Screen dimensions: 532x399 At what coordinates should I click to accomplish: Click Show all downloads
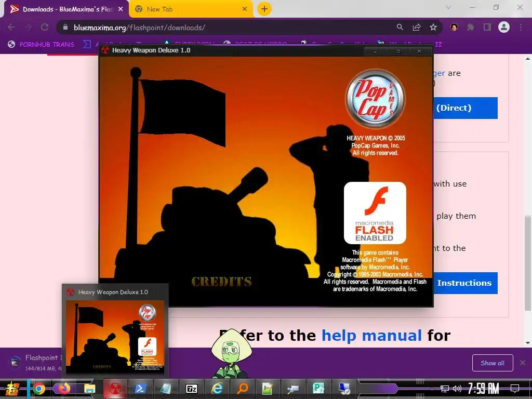pos(493,363)
